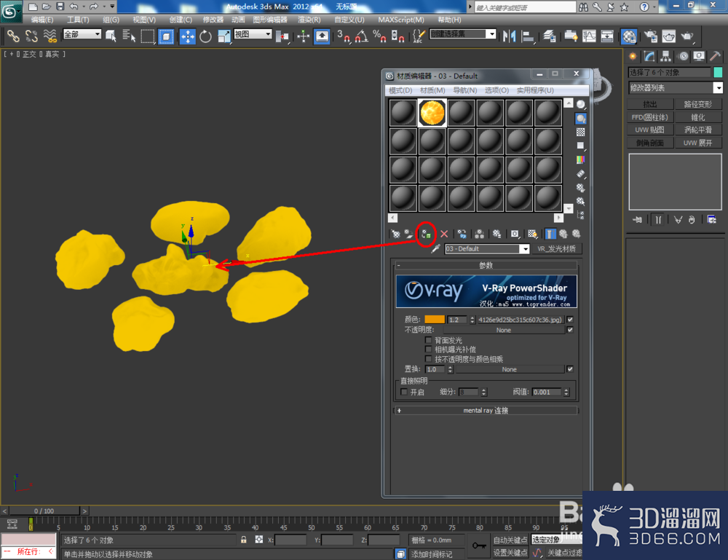Open the Create command panel tab icon
Image resolution: width=728 pixels, height=560 pixels.
(633, 57)
